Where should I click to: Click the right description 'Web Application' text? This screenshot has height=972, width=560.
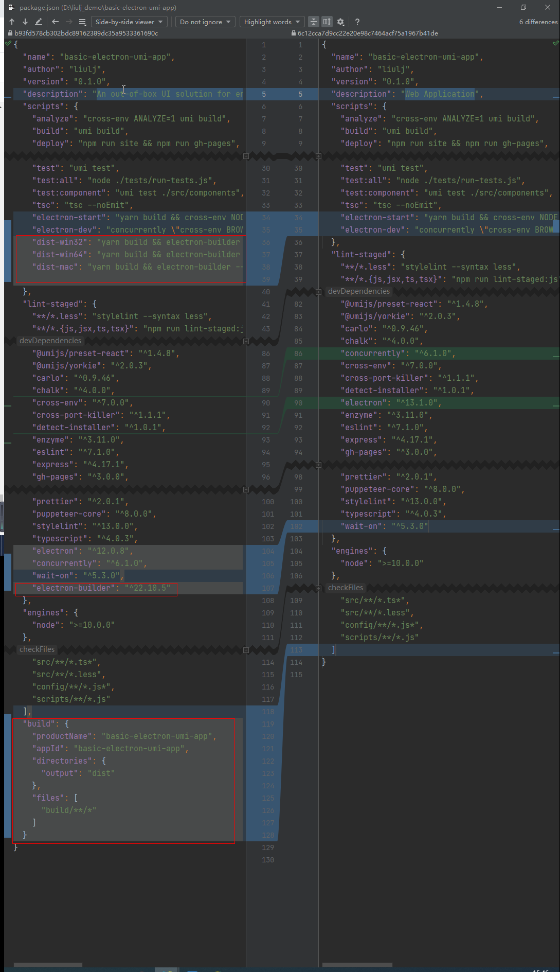440,94
